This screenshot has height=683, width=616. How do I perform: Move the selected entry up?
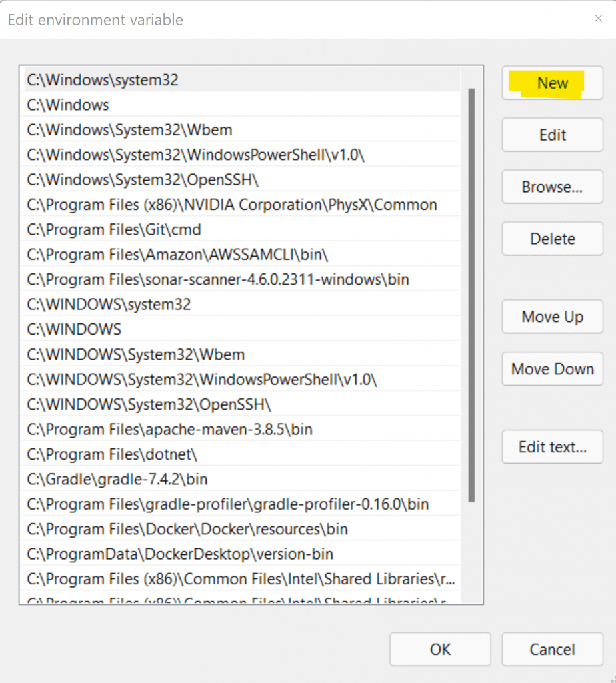coord(552,317)
